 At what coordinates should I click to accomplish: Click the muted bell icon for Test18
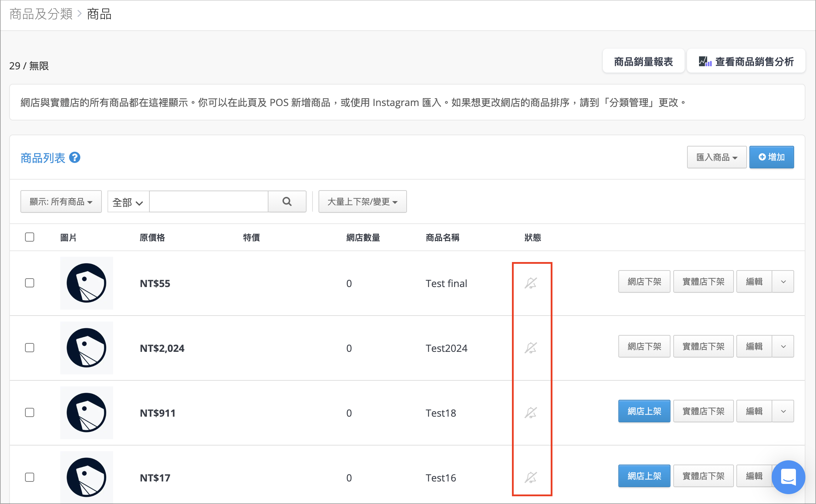[531, 412]
